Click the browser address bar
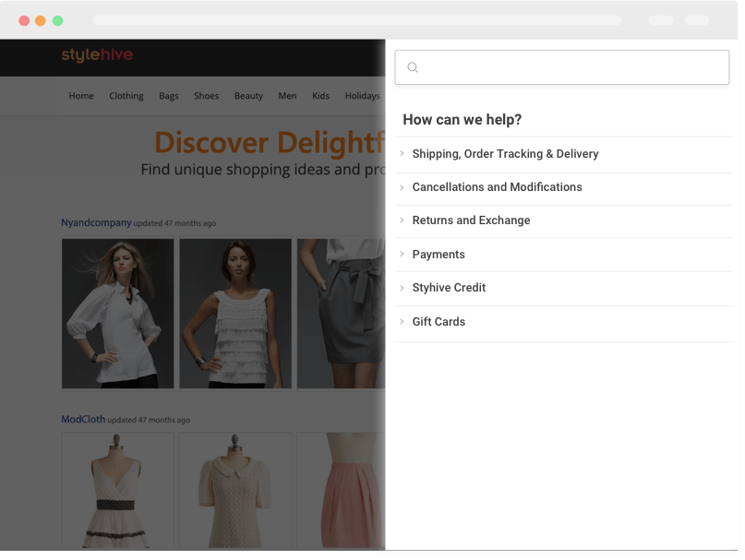This screenshot has height=560, width=745. (357, 20)
